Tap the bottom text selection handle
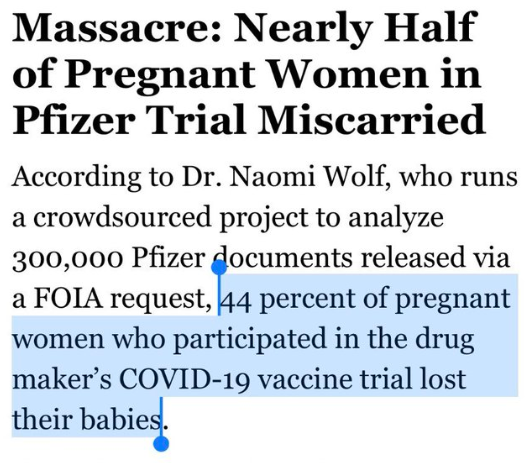Viewport: 531px width, 463px height. click(x=161, y=443)
